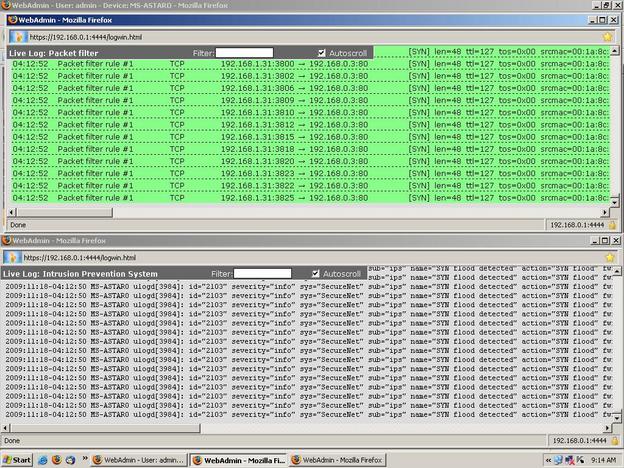Click the bookmark star in the Intrusion Prevention window
The image size is (624, 468).
click(x=610, y=257)
